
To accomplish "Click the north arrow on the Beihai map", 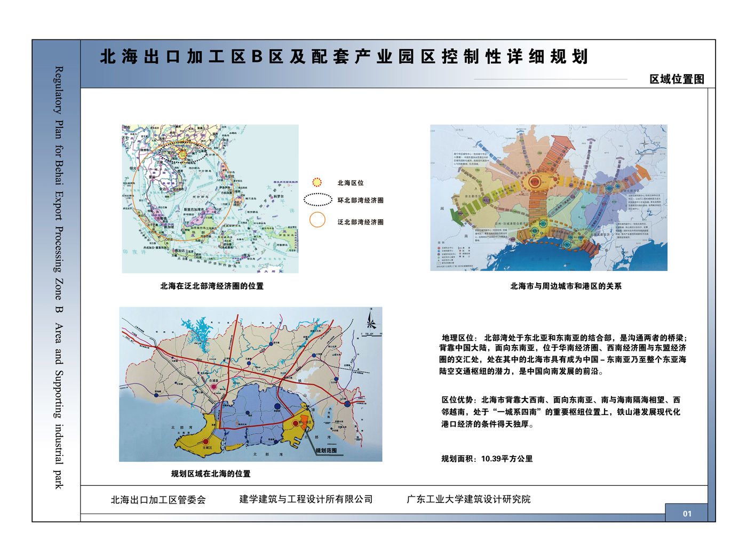I will click(371, 321).
